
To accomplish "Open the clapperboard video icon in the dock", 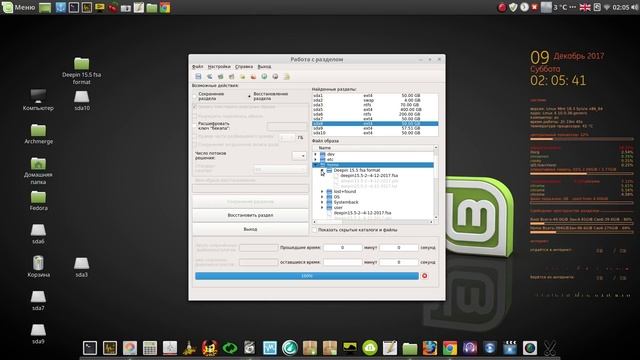I will (x=510, y=348).
